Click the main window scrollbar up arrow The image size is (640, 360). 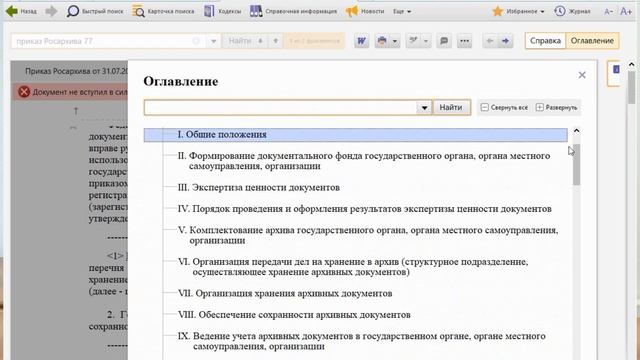(x=631, y=64)
